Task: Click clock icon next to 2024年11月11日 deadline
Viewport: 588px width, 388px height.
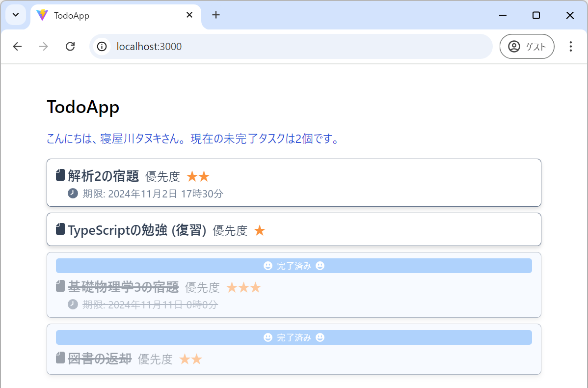Action: tap(73, 304)
